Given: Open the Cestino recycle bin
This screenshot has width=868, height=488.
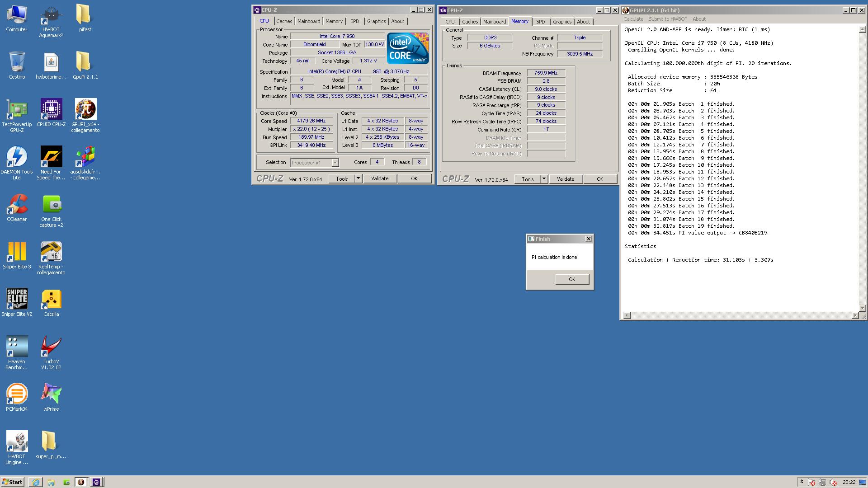Looking at the screenshot, I should (17, 66).
